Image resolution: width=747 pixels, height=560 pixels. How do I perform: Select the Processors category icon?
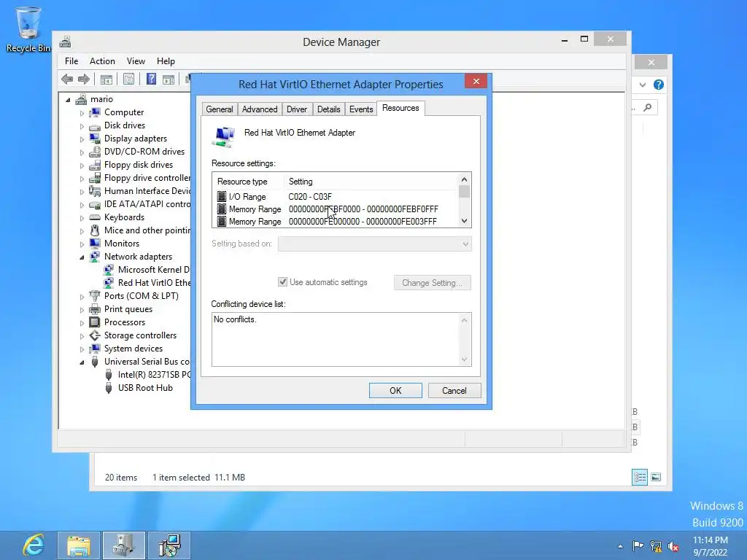[96, 322]
